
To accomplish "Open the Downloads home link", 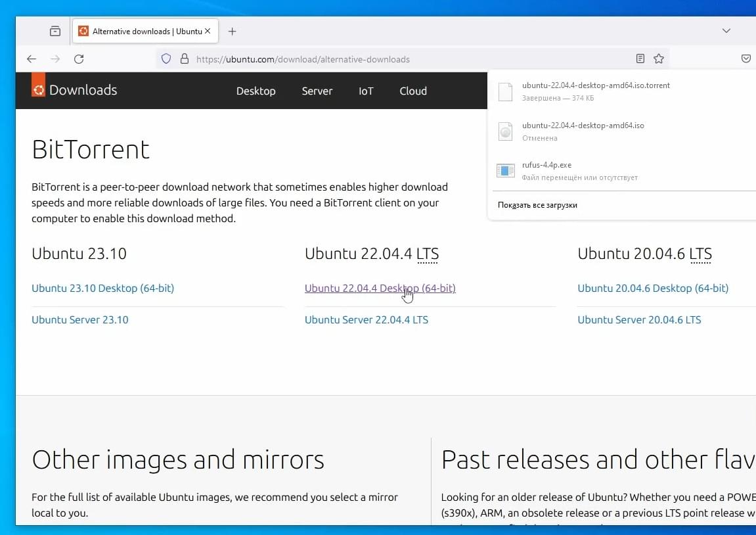I will [83, 90].
